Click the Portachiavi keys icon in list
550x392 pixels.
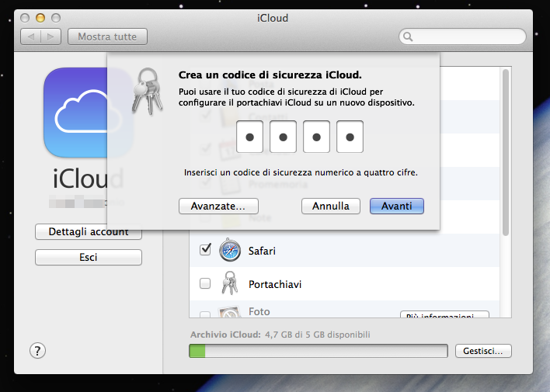click(230, 283)
